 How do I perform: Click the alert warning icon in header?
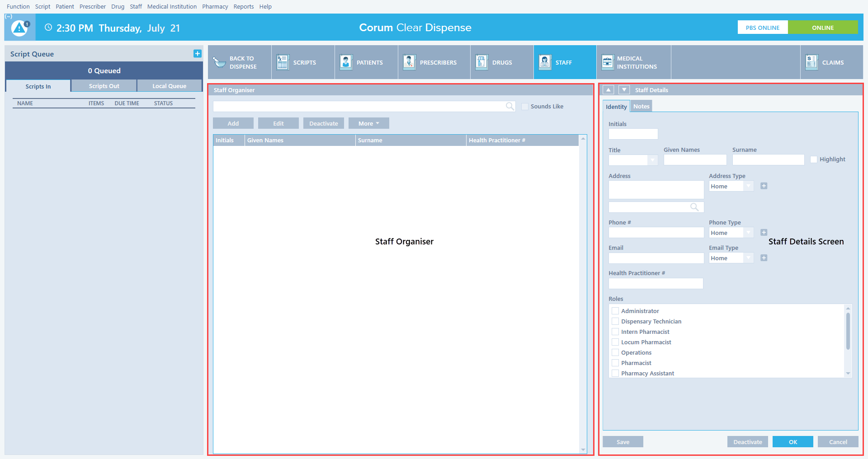19,28
